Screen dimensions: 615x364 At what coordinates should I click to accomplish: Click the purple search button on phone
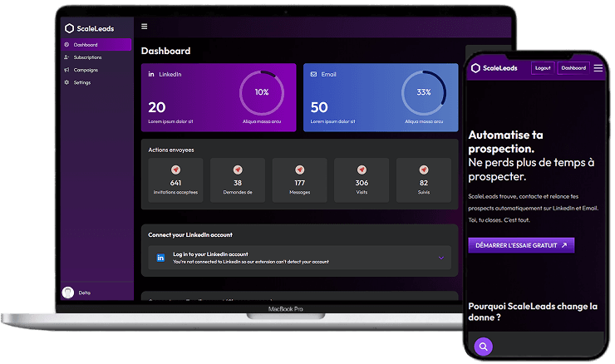483,347
